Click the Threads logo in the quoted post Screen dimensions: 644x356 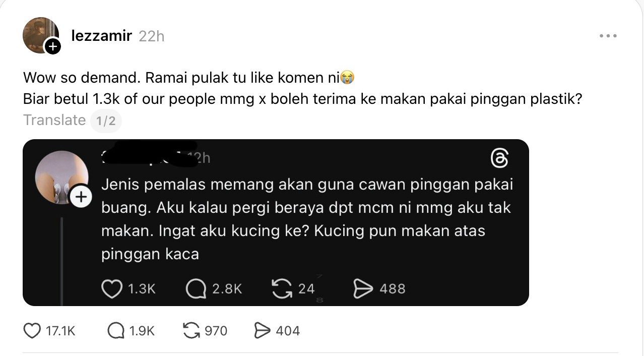point(499,159)
